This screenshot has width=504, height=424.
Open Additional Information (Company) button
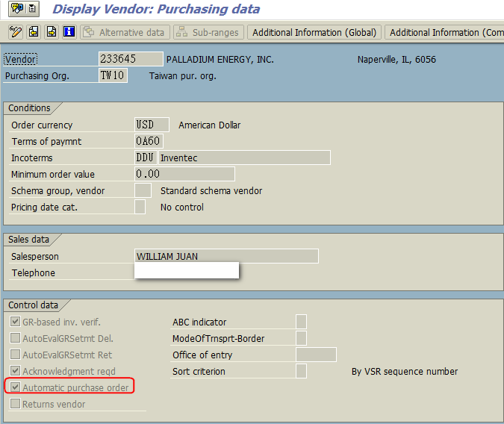point(444,32)
